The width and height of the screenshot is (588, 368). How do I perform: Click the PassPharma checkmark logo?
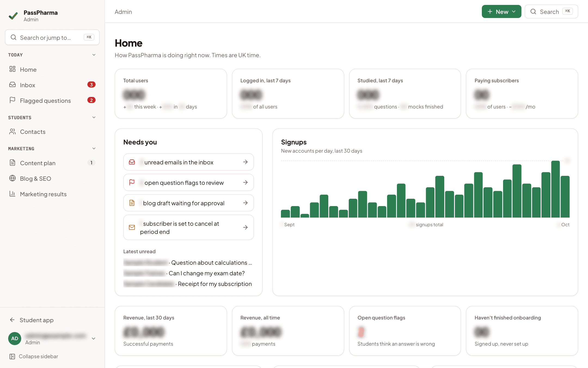tap(13, 16)
